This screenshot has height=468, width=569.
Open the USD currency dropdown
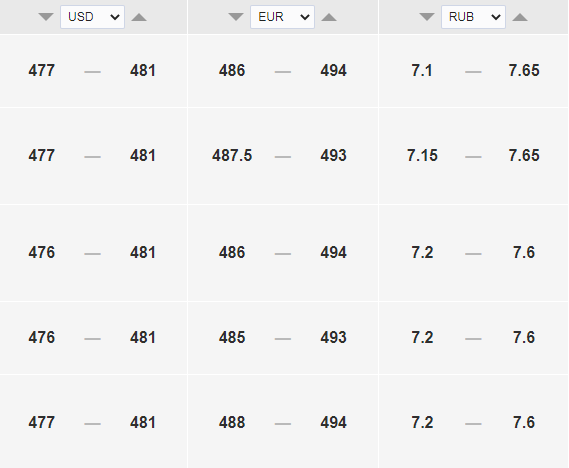(x=93, y=17)
